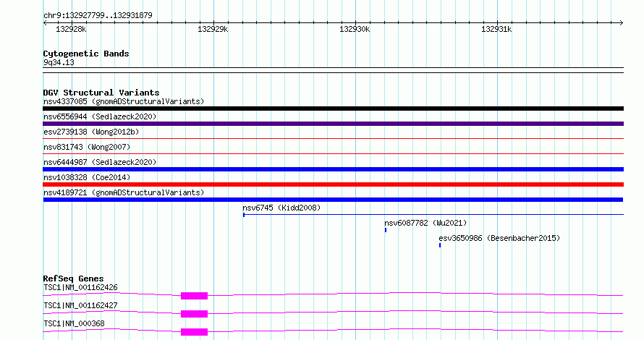Open variant nsv6087782 Wu2021 label
This screenshot has height=340, width=644.
(425, 223)
